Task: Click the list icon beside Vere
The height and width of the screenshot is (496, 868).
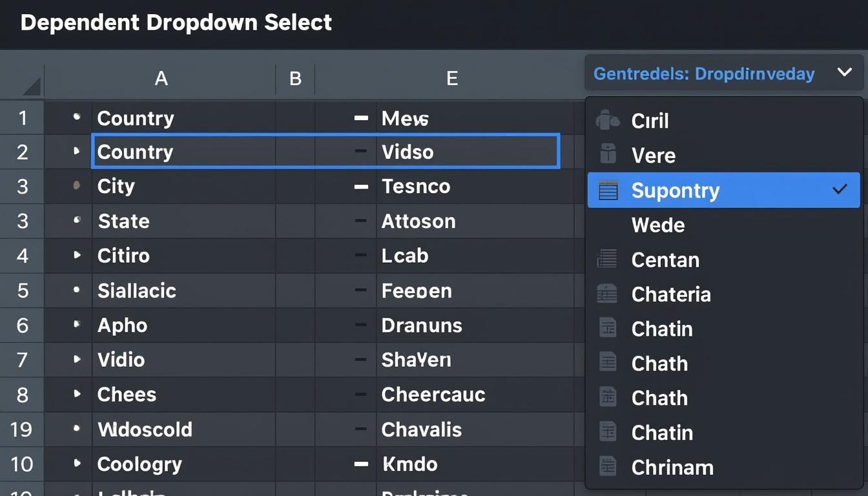Action: pos(608,155)
